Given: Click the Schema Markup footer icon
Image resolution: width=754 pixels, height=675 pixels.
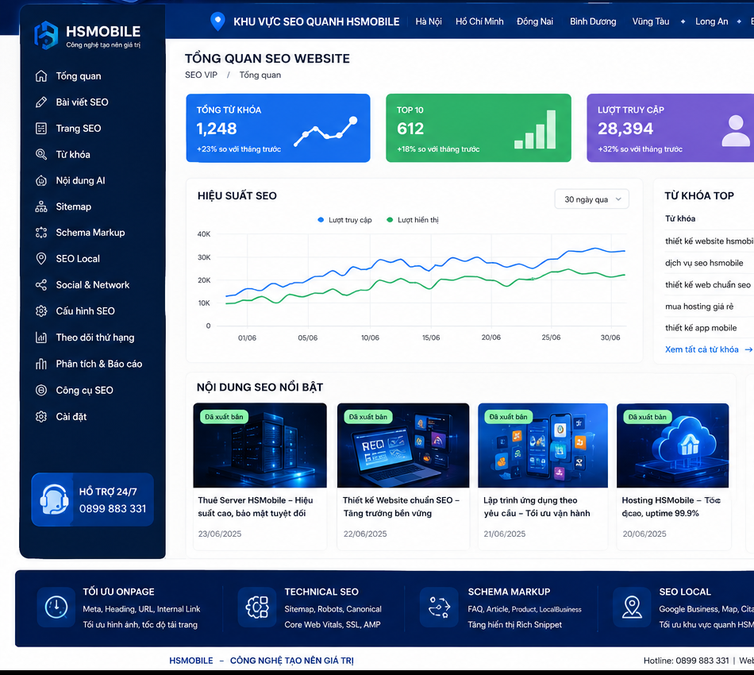Looking at the screenshot, I should click(439, 607).
